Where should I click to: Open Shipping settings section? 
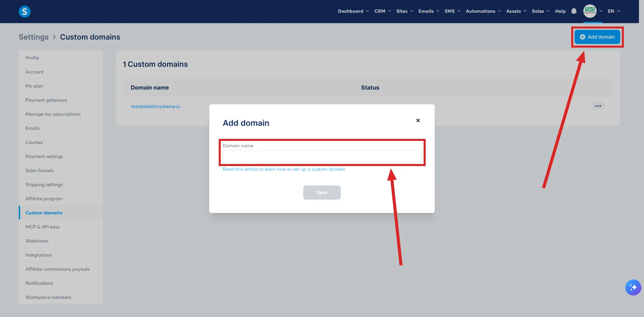[x=61, y=184]
